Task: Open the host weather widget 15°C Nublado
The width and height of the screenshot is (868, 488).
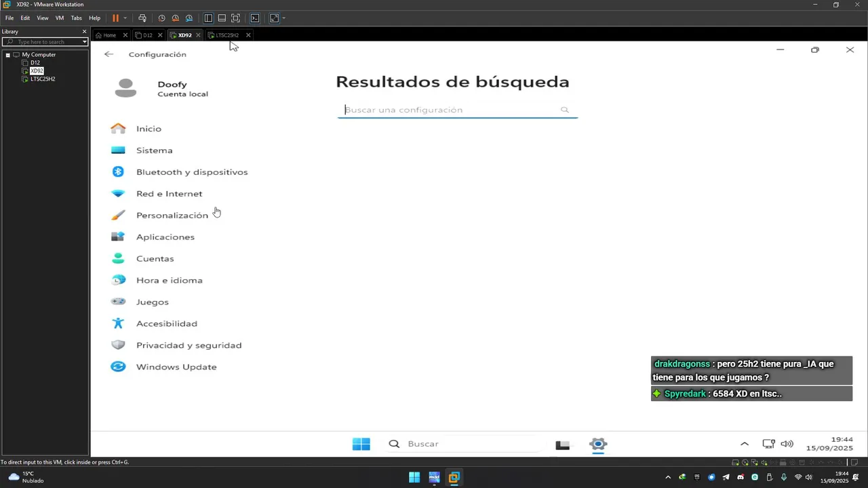Action: click(26, 477)
